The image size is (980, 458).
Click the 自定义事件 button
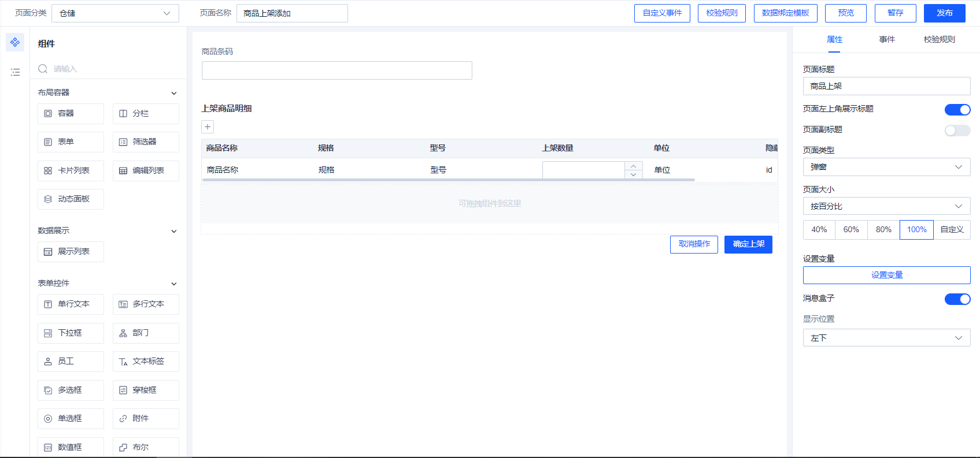[662, 13]
